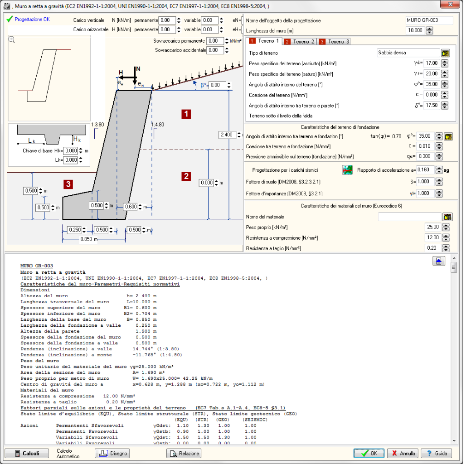Adjust the wall top thickness spinner showing 0.600
Viewport: 476px width, 464px height.
(x=140, y=207)
